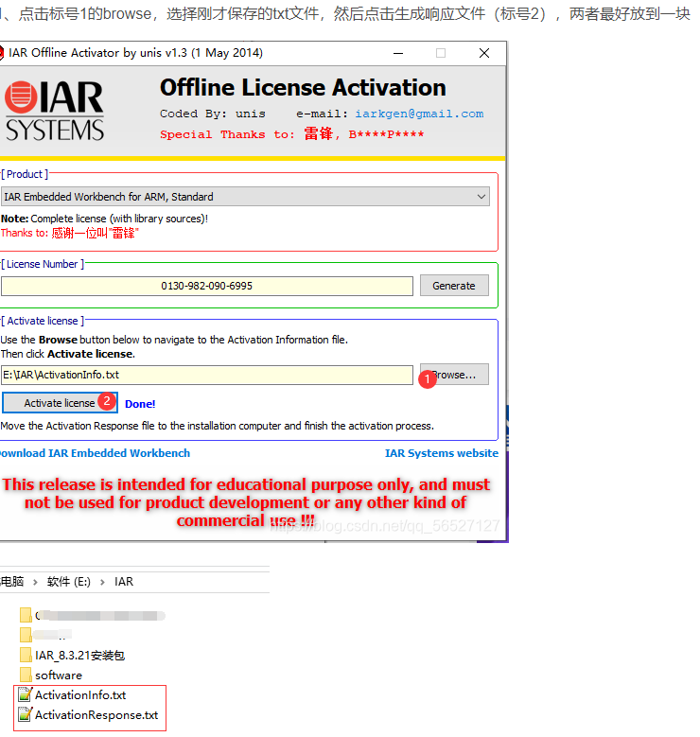Click the Activate license button
The height and width of the screenshot is (737, 700).
[60, 403]
